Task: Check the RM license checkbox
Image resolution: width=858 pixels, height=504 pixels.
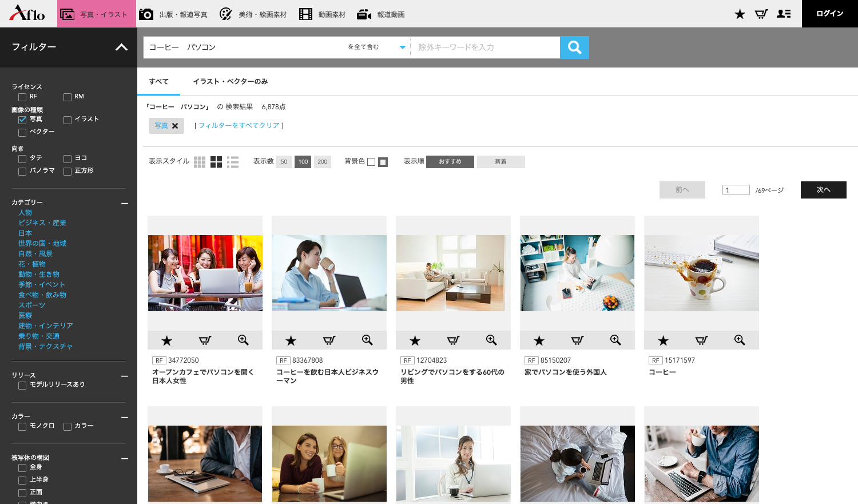Action: pos(67,97)
